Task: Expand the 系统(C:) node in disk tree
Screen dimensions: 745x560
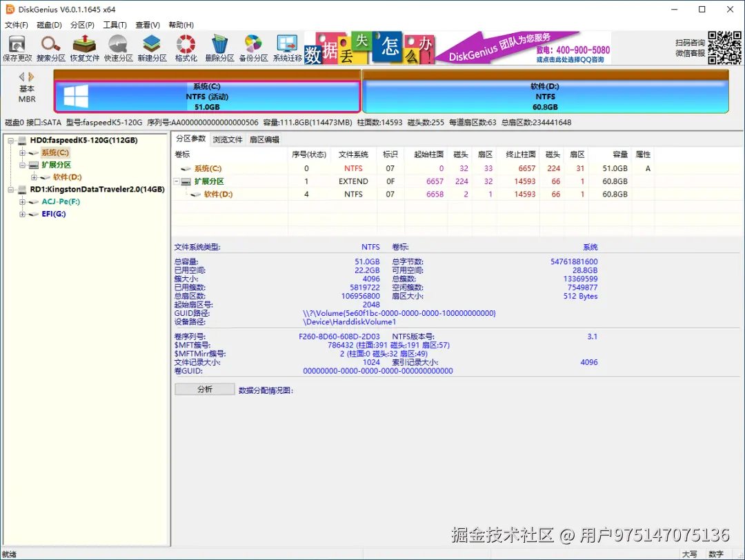Action: click(x=22, y=153)
